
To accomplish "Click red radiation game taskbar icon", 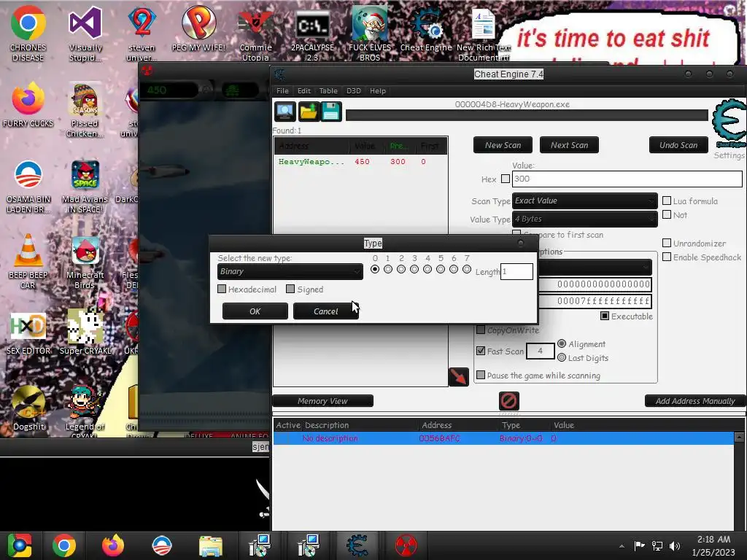I will pos(406,545).
